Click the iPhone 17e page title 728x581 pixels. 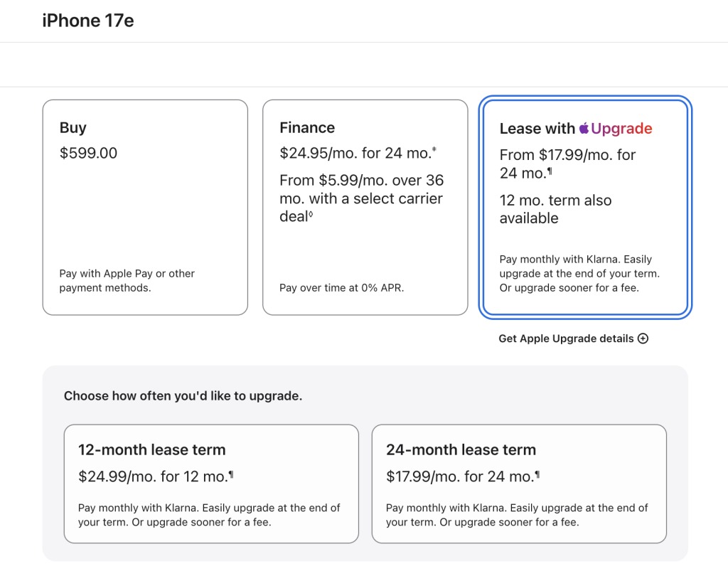click(x=88, y=21)
